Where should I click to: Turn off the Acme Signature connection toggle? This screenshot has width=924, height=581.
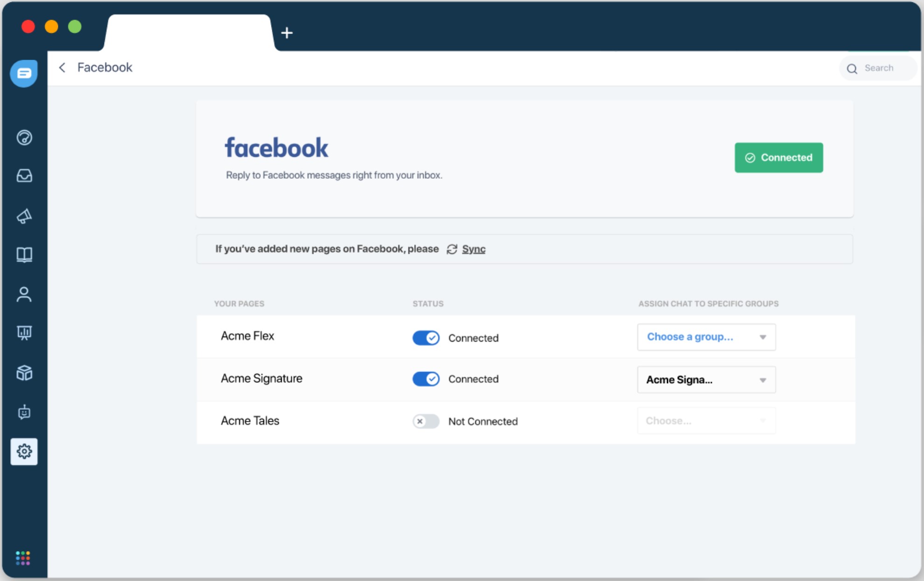(425, 379)
